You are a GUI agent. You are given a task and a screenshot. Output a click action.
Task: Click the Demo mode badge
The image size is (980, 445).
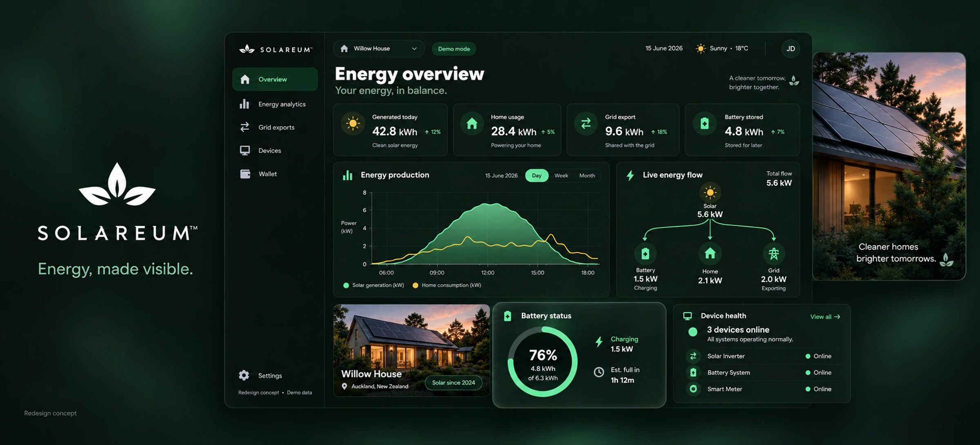click(454, 49)
